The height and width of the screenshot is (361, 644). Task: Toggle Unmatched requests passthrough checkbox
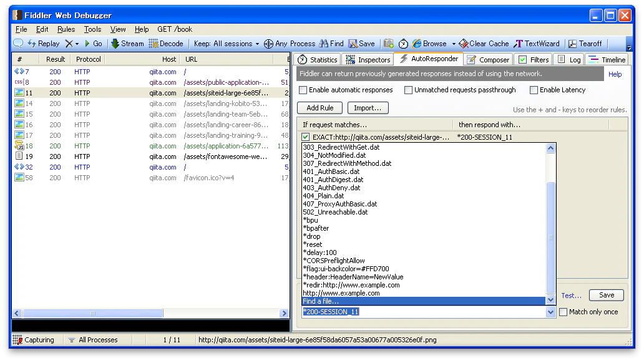[408, 90]
